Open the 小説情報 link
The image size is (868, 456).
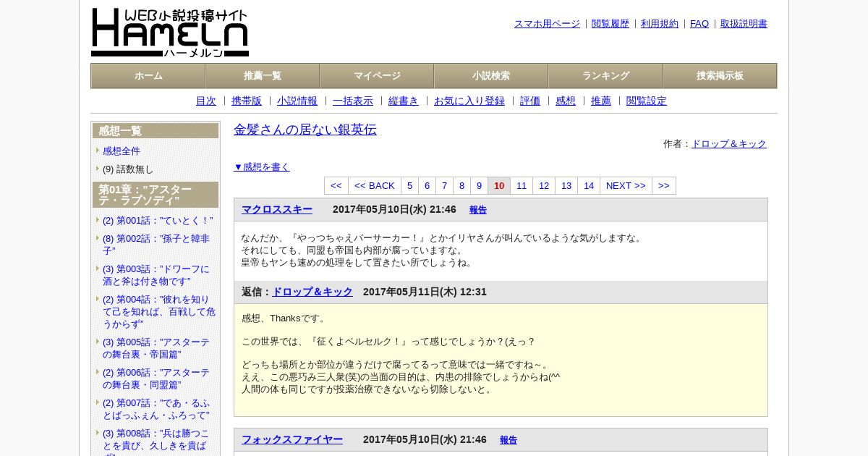point(297,101)
